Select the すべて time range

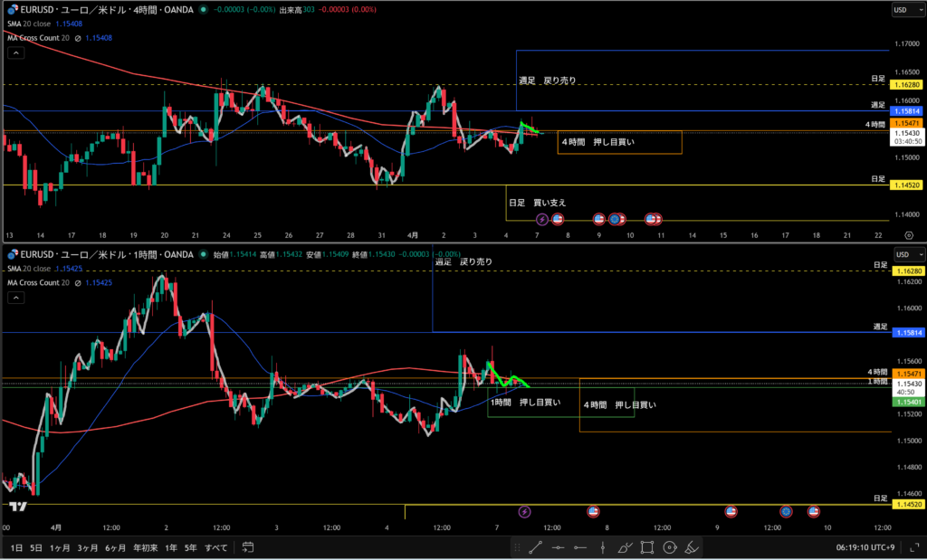pyautogui.click(x=215, y=547)
